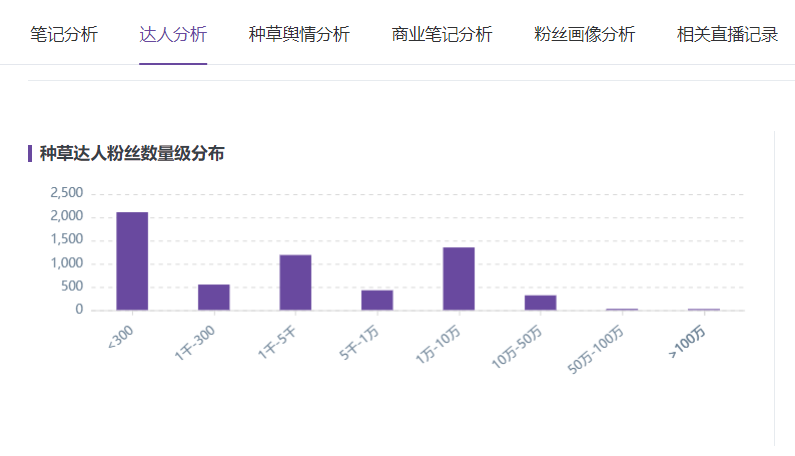Click the 1万-10万 x-axis label
This screenshot has width=795, height=456.
439,346
